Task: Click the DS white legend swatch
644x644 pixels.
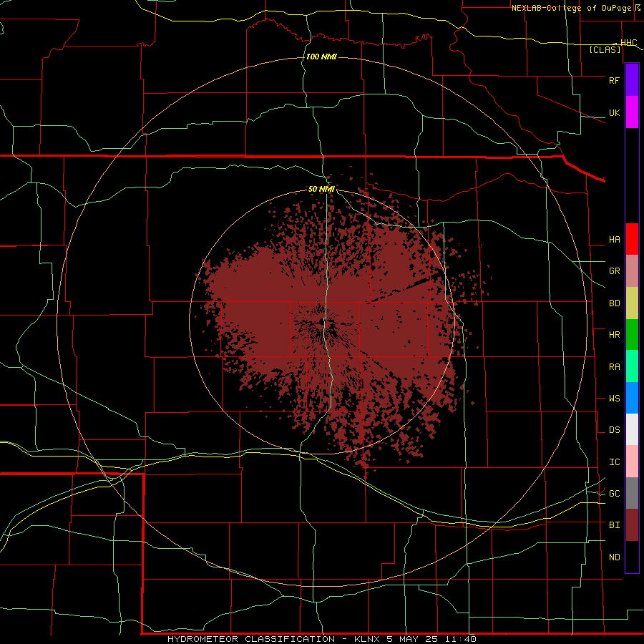Action: (x=632, y=429)
